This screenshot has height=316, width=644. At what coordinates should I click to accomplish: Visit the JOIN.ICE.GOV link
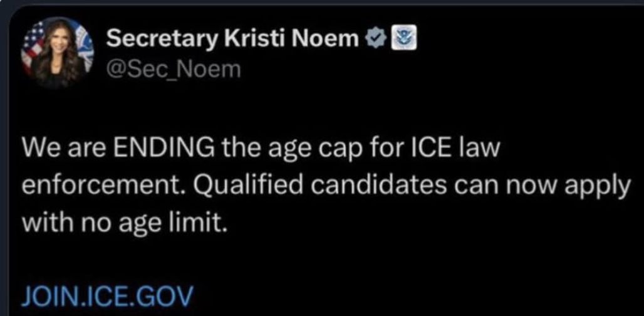coord(108,294)
